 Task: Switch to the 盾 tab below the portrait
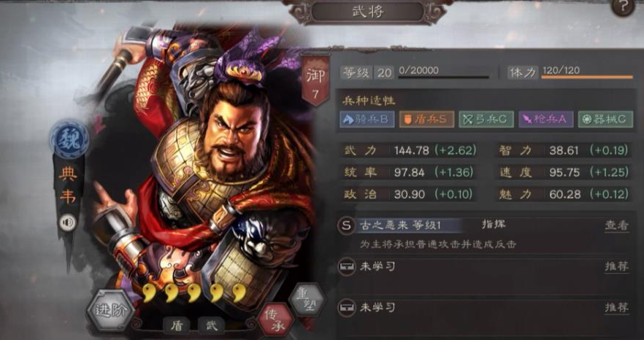point(177,325)
